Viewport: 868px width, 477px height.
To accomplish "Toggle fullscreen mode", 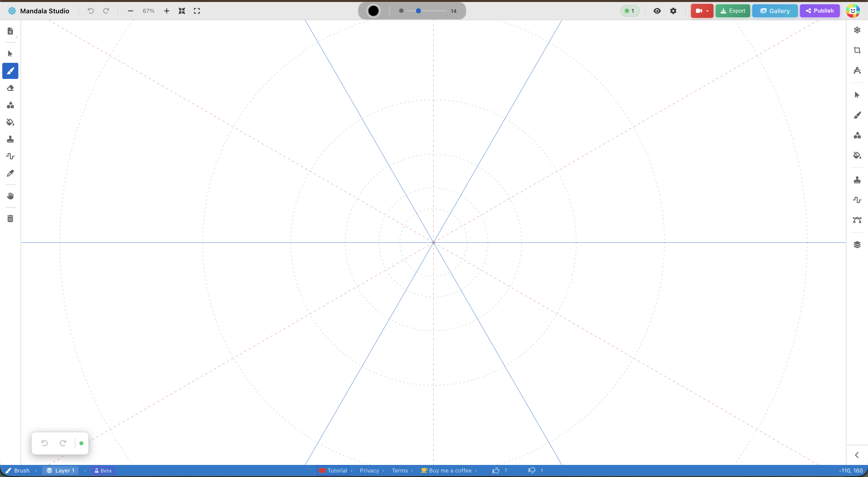I will [197, 11].
